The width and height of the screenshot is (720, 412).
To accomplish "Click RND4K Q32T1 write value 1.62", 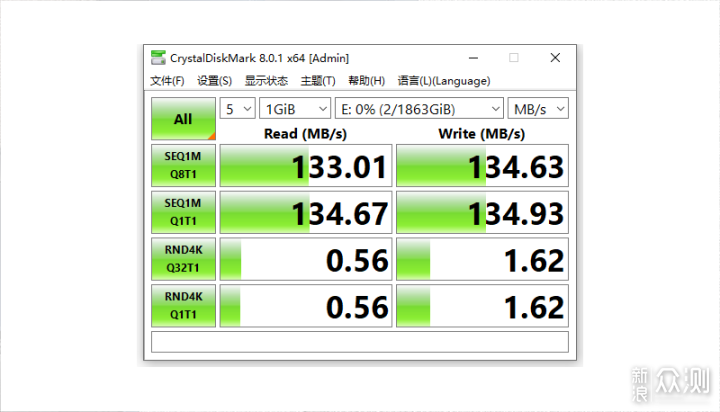I will coord(482,259).
